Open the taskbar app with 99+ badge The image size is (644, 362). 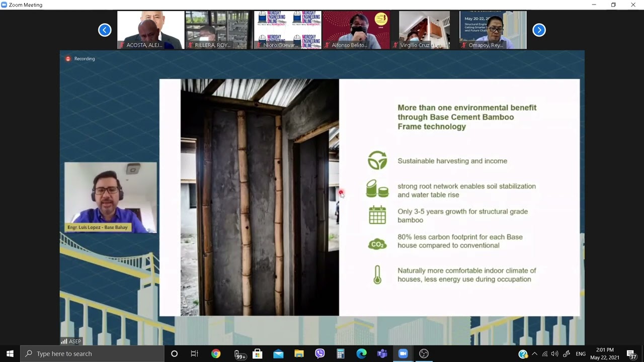click(x=240, y=354)
